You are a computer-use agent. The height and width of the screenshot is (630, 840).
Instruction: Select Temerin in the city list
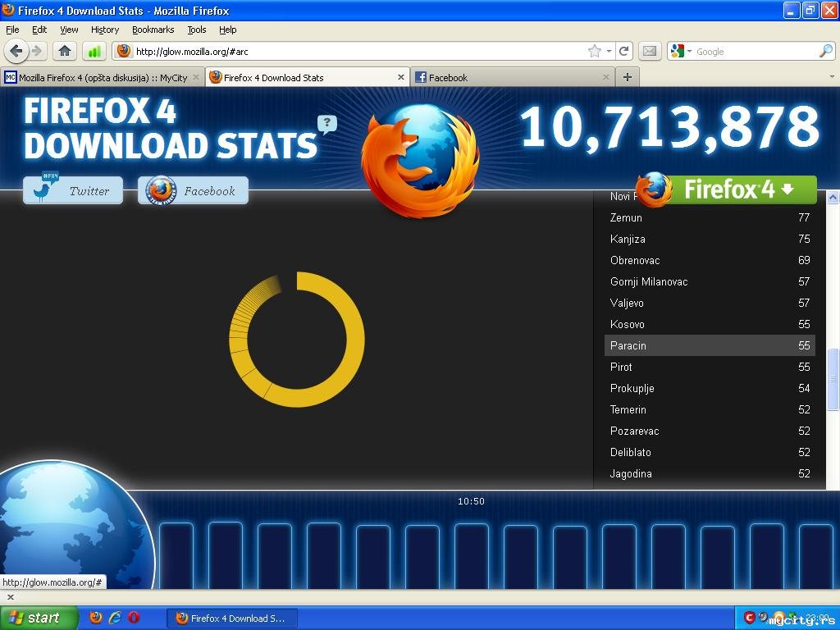[710, 410]
